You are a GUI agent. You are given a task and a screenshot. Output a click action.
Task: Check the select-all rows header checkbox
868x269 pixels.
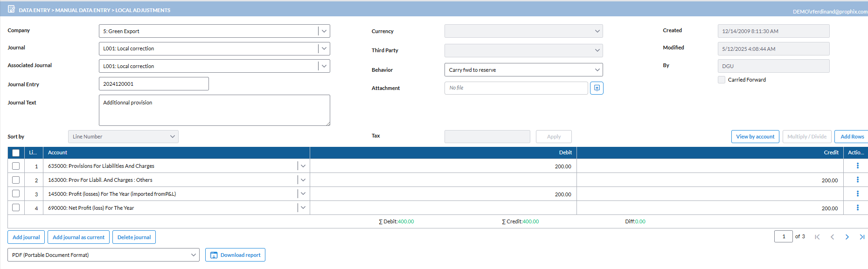point(16,153)
